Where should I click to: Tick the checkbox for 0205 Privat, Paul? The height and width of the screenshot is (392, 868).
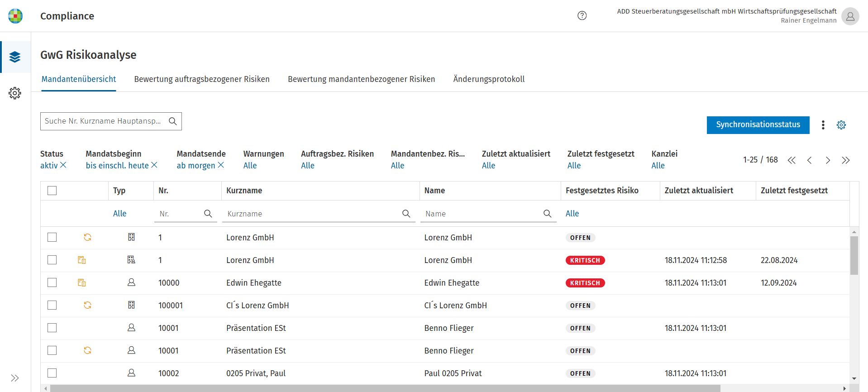pos(52,373)
